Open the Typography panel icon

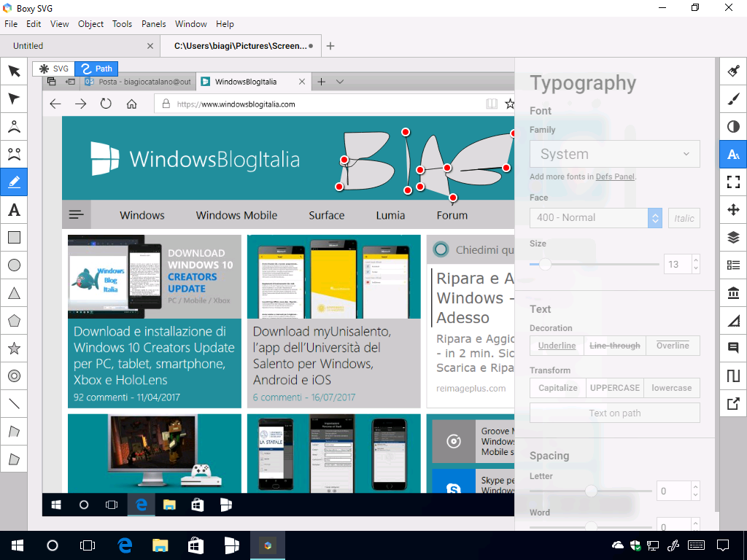point(733,155)
